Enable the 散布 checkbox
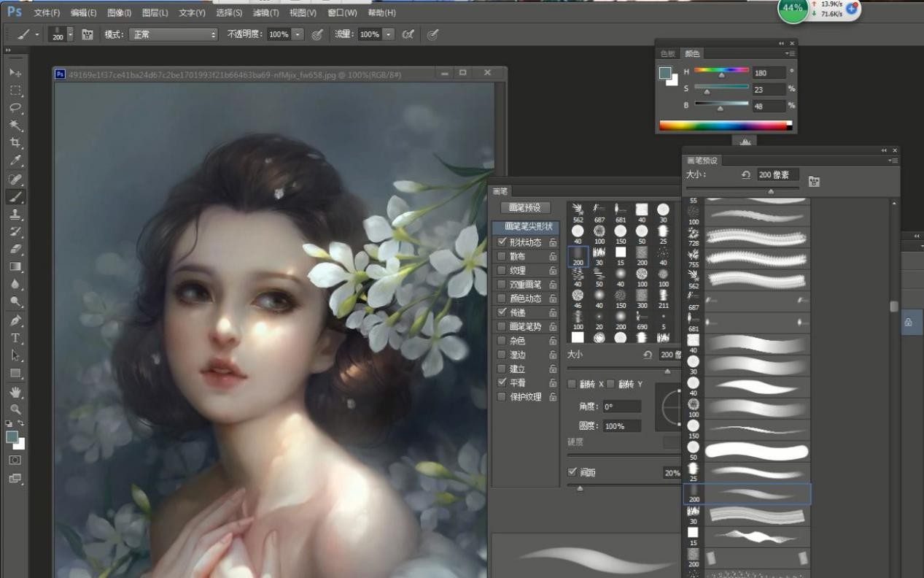Viewport: 924px width, 578px height. pos(501,256)
